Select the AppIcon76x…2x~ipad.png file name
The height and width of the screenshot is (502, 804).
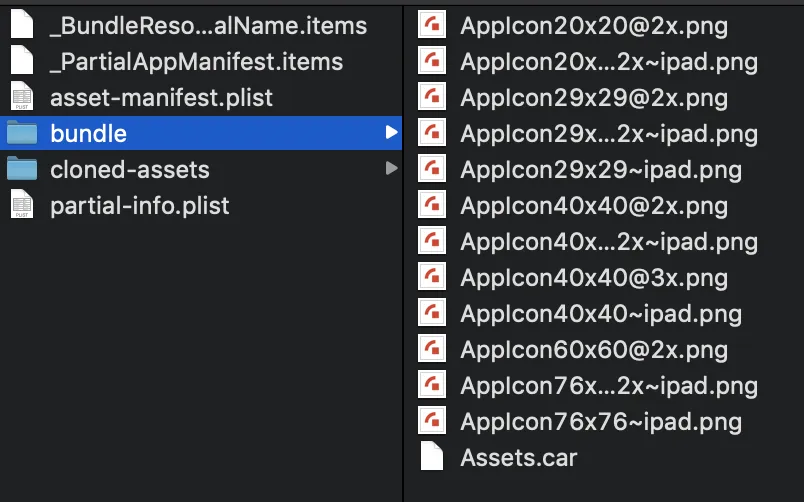(609, 386)
